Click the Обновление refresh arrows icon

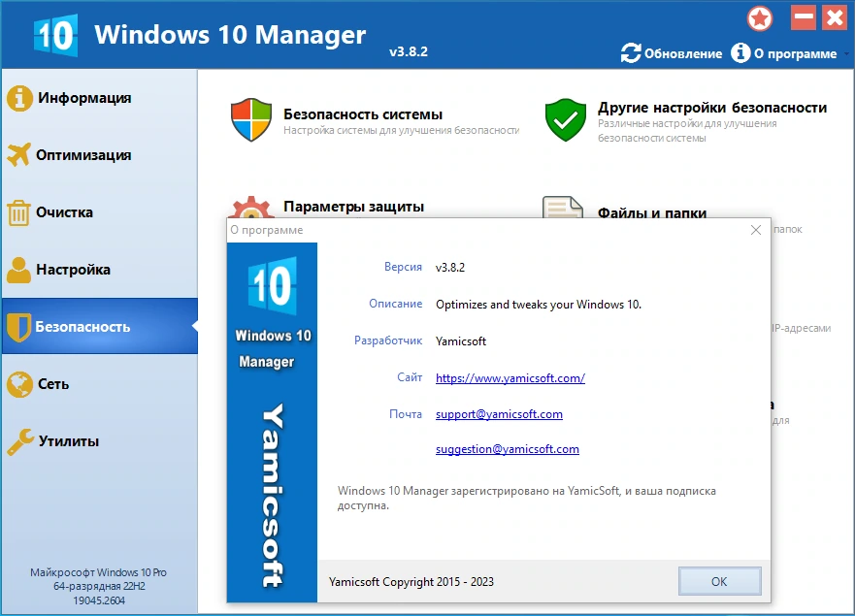coord(631,53)
